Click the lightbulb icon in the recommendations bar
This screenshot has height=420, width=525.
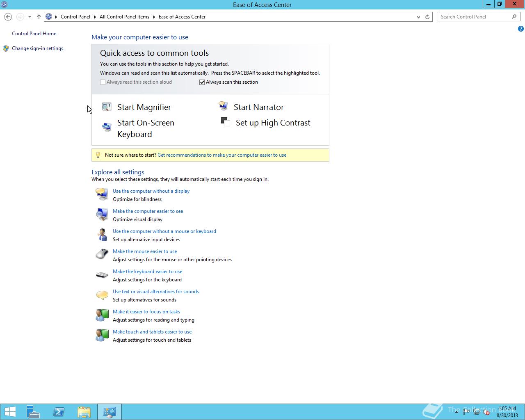[x=98, y=155]
